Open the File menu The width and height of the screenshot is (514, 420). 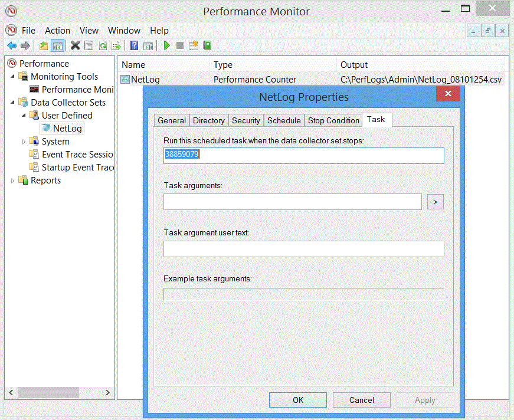coord(28,31)
